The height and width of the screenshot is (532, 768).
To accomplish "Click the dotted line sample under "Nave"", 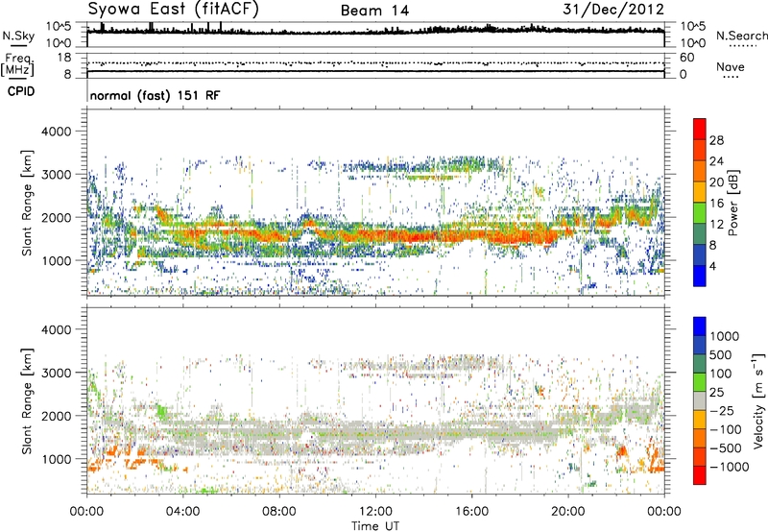I will click(732, 78).
